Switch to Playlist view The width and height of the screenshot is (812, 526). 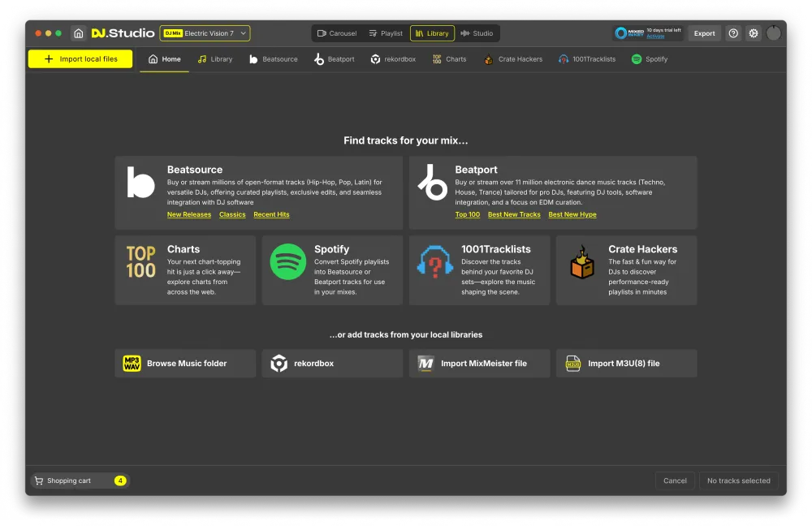pos(386,33)
